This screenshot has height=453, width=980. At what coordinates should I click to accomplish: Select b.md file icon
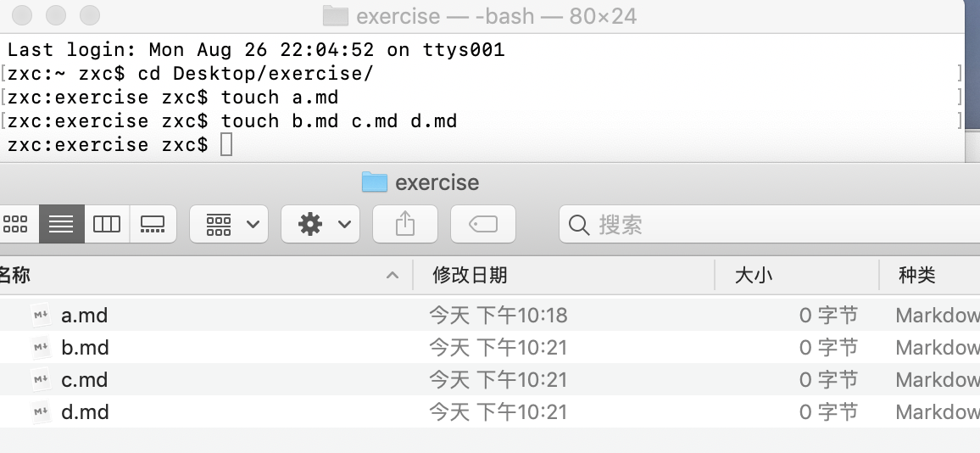(42, 347)
